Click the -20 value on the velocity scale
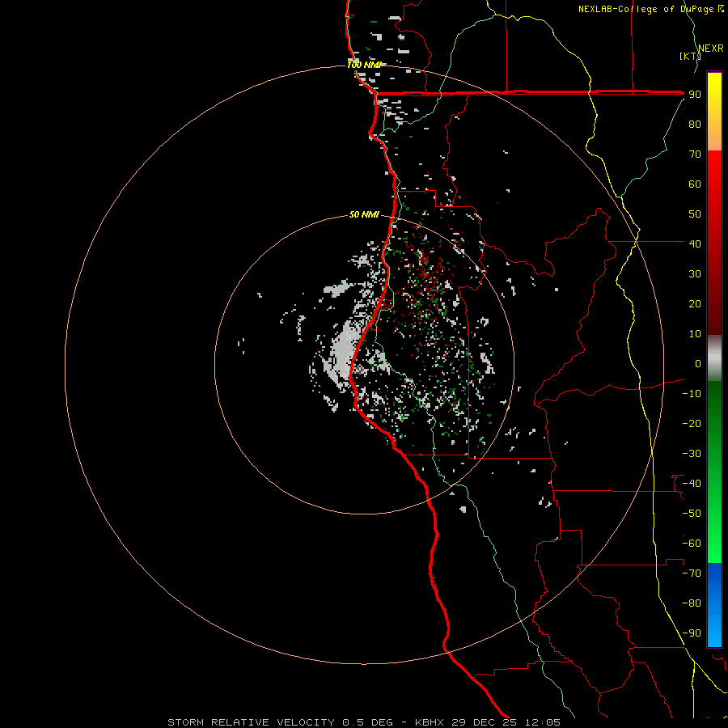 (x=692, y=423)
